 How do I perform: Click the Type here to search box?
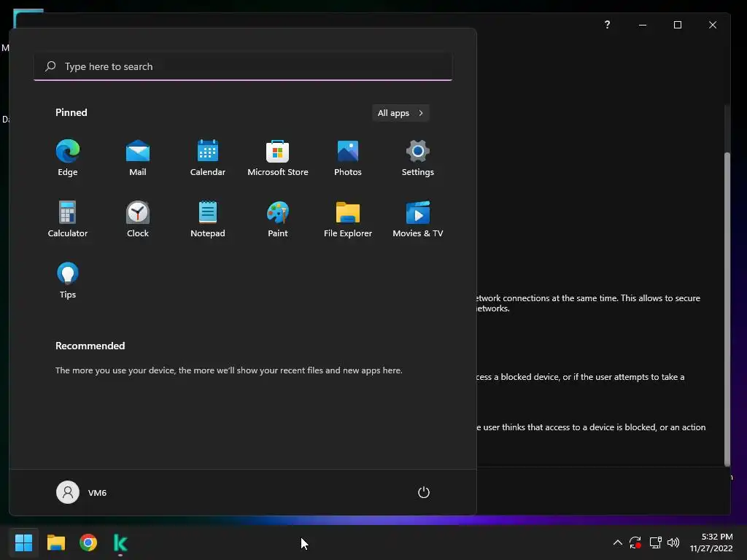[243, 66]
